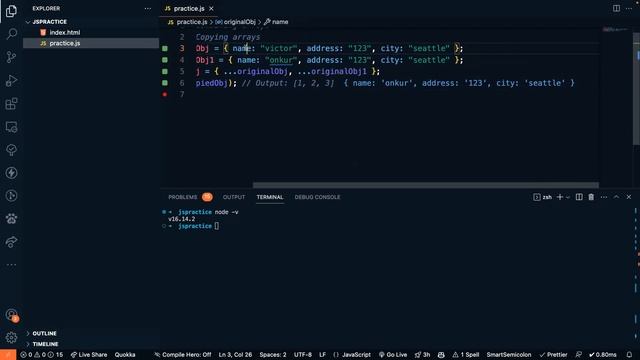Select the practice.js editor tab
This screenshot has height=360, width=640.
click(189, 9)
